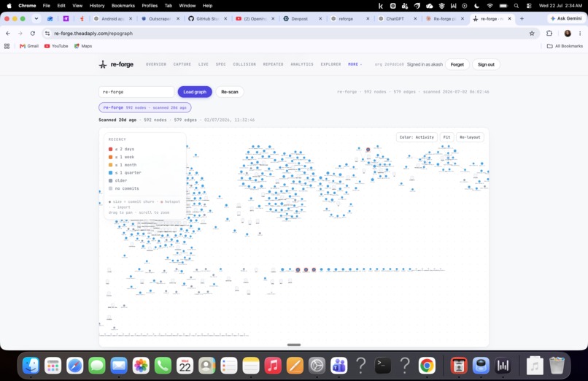Open the Profiles menu
The image size is (588, 381).
tap(150, 6)
